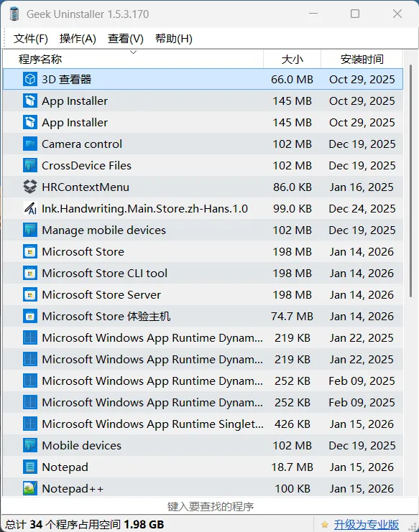Select the Camera control entry
Image resolution: width=419 pixels, height=532 pixels.
203,144
